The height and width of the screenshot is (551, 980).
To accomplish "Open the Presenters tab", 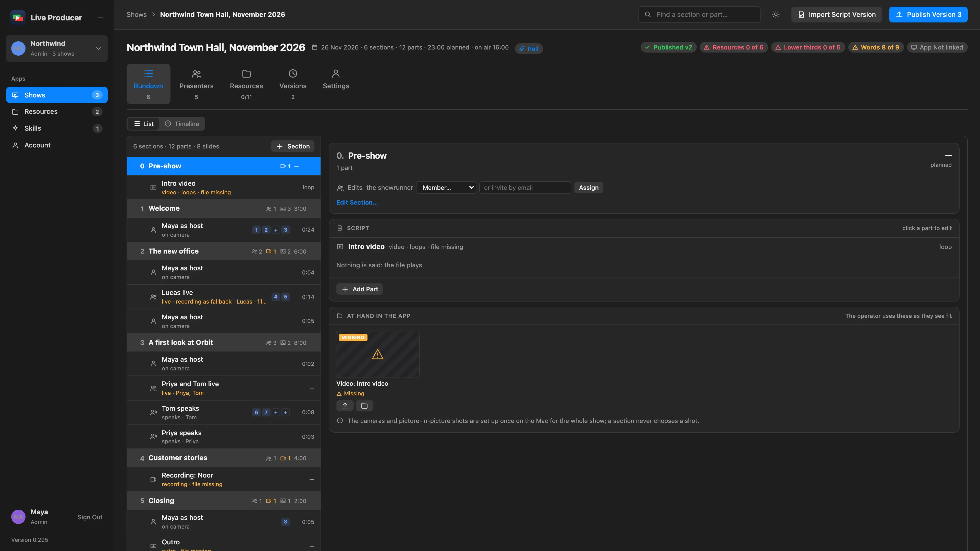I will (x=196, y=84).
